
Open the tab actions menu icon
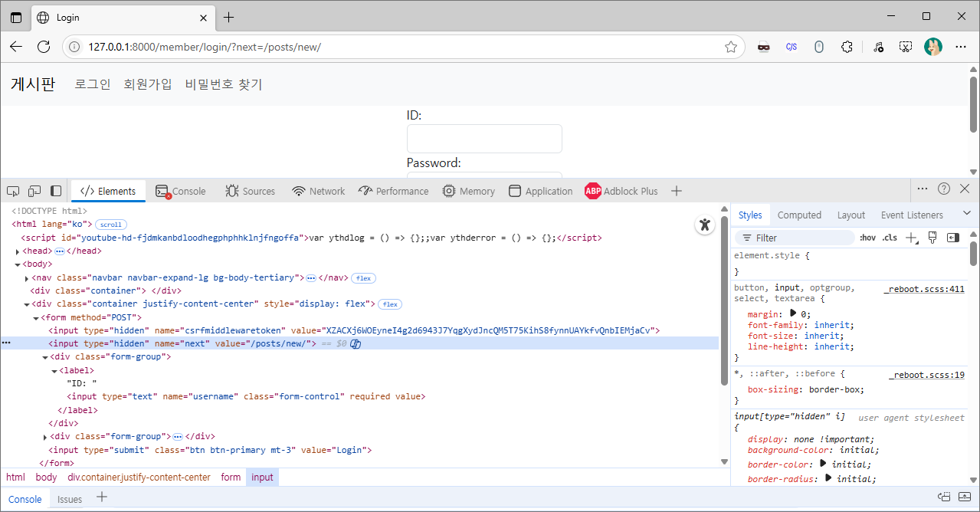click(x=16, y=18)
